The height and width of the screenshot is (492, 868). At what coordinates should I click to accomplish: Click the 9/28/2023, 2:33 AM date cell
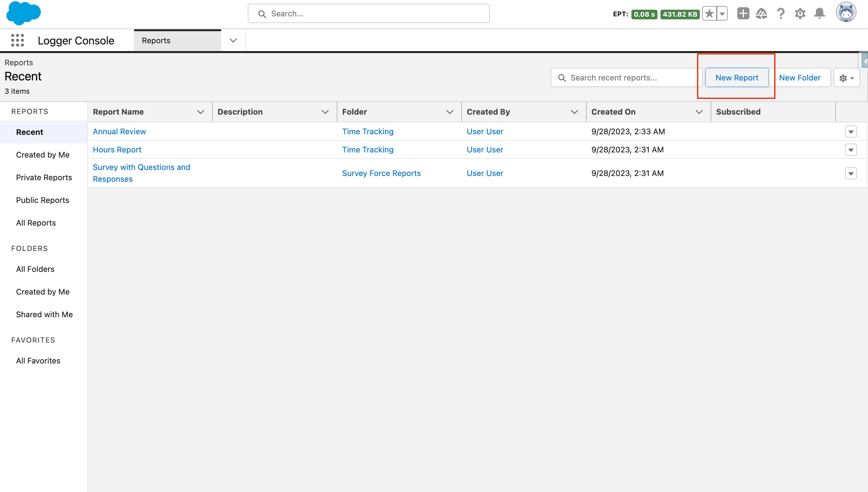(628, 132)
